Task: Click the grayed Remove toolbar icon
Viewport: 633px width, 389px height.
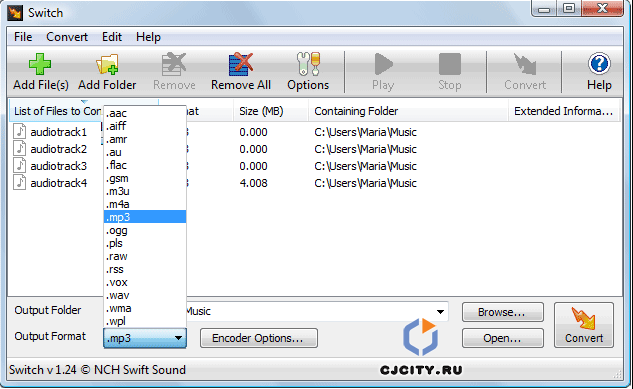Action: coord(174,65)
